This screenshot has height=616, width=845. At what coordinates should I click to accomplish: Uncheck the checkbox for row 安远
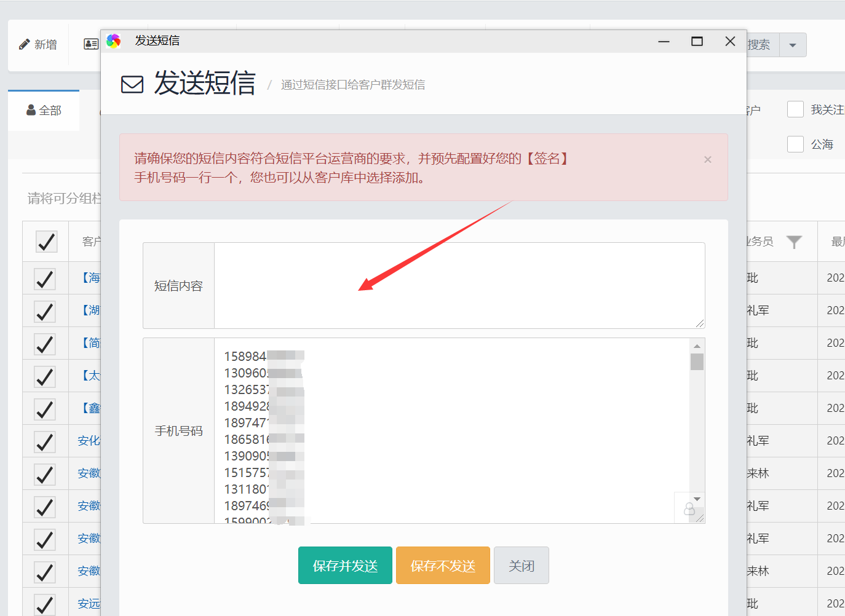point(45,604)
